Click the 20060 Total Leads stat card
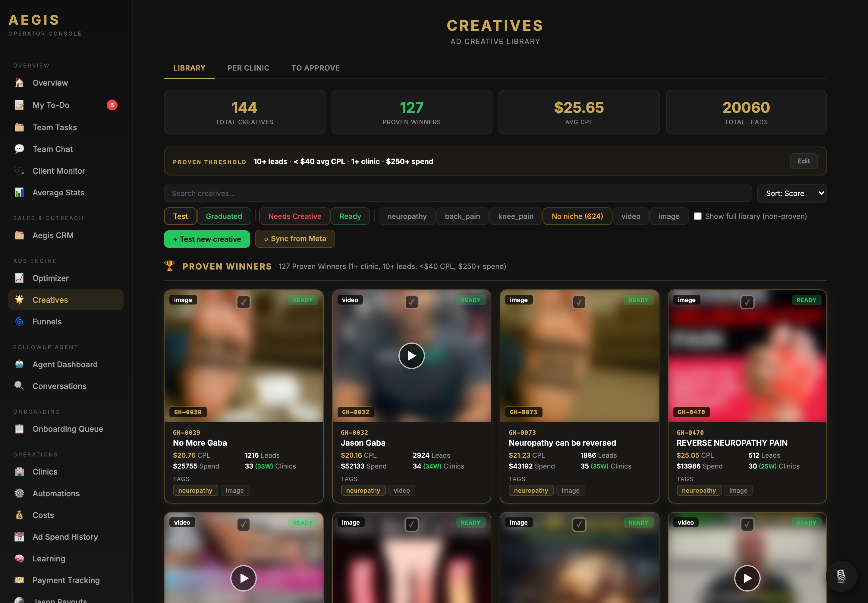Image resolution: width=868 pixels, height=603 pixels. [746, 112]
